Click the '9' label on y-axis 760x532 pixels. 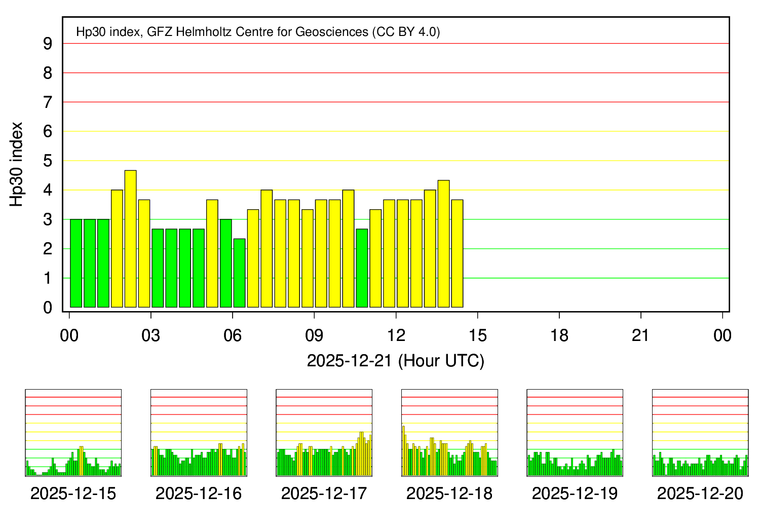[48, 44]
